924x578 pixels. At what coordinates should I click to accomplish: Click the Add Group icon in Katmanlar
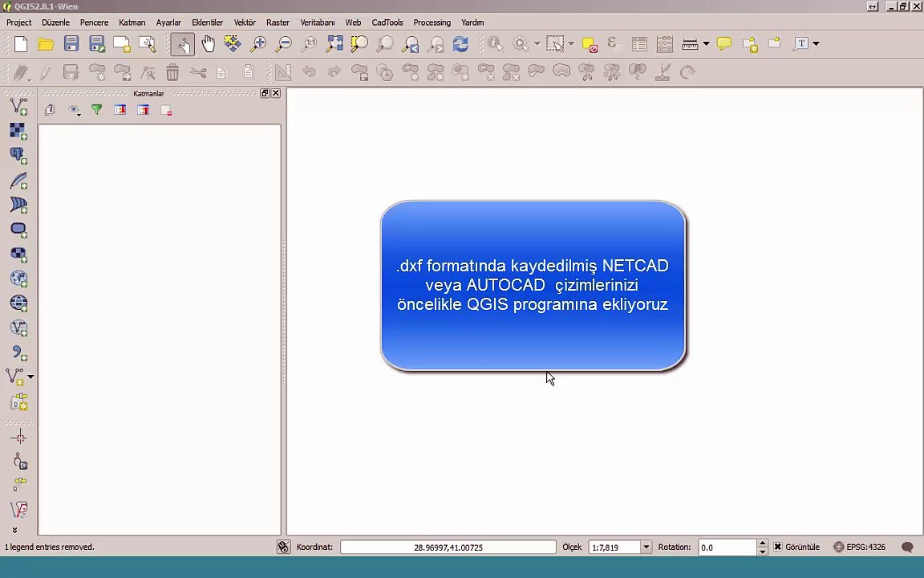(50, 110)
